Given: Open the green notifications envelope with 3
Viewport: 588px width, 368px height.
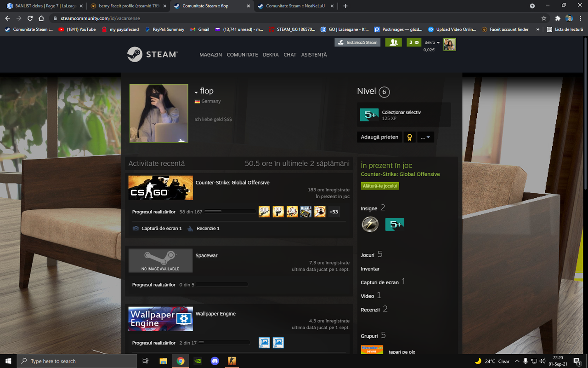Looking at the screenshot, I should (x=414, y=42).
